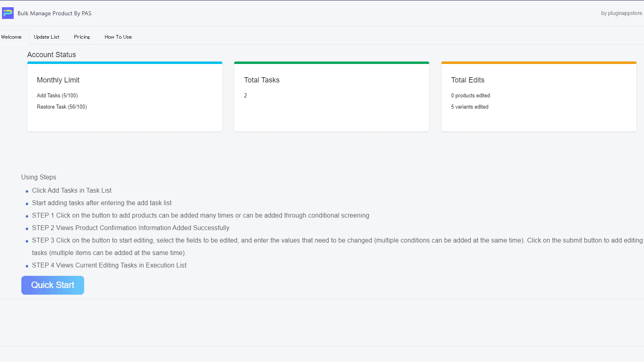This screenshot has height=362, width=644.
Task: Open the Total Tasks card
Action: 331,97
